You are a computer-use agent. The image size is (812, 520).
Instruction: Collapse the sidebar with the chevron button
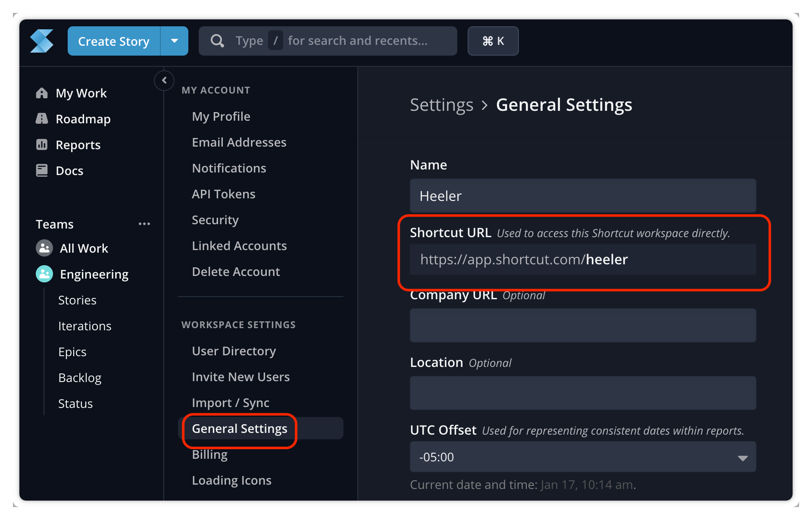click(164, 80)
